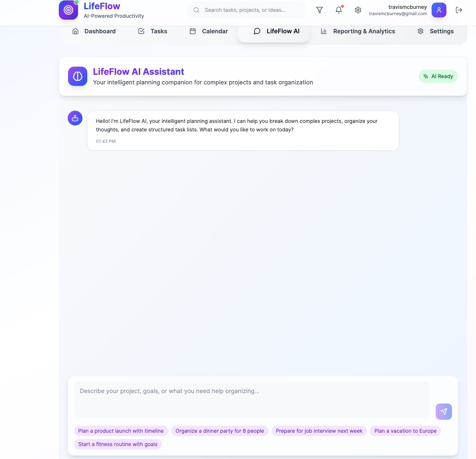This screenshot has width=476, height=459.
Task: Select 'Prepare for job interview next week' chip
Action: pyautogui.click(x=319, y=431)
